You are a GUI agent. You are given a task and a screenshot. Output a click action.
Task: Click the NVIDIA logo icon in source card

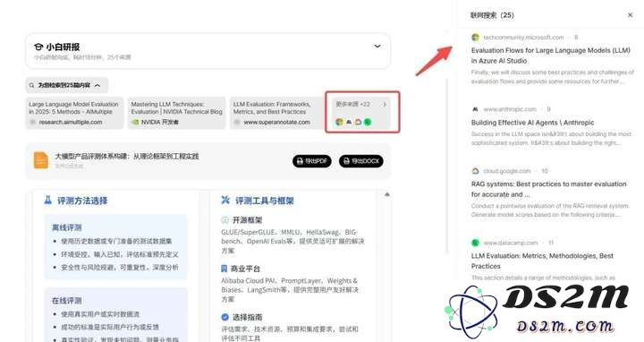click(135, 122)
